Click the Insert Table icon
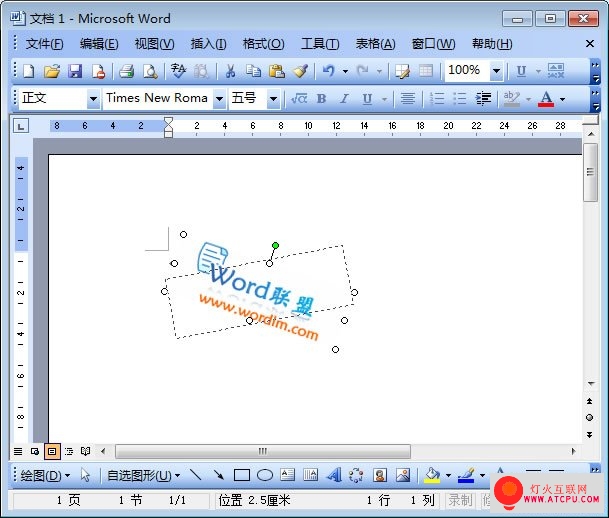 pyautogui.click(x=426, y=71)
